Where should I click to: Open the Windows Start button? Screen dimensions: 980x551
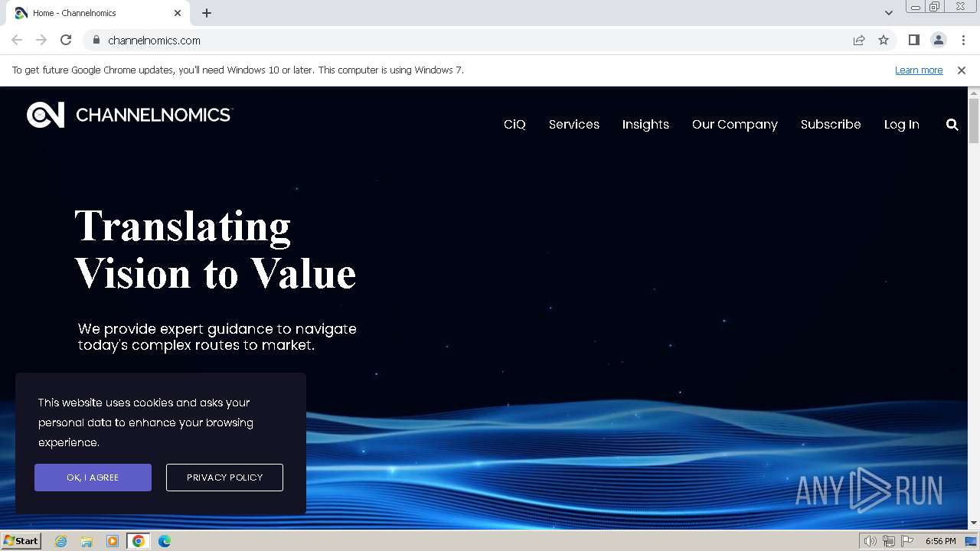tap(21, 541)
